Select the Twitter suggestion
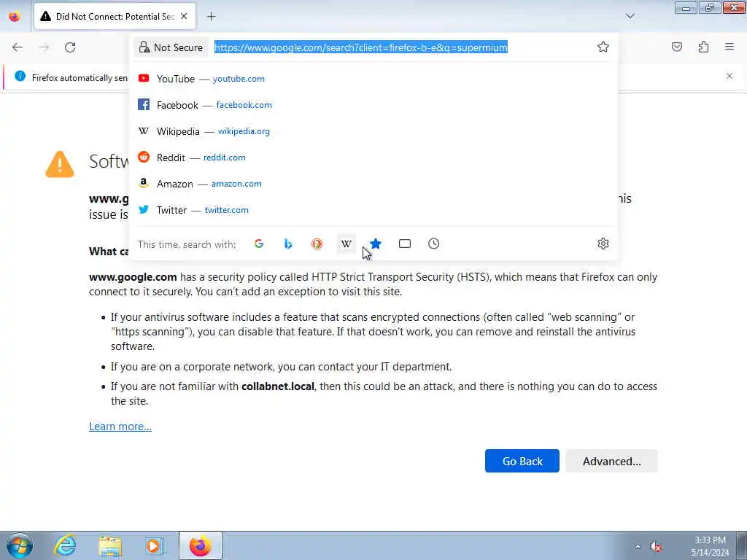The height and width of the screenshot is (560, 747). (373, 209)
